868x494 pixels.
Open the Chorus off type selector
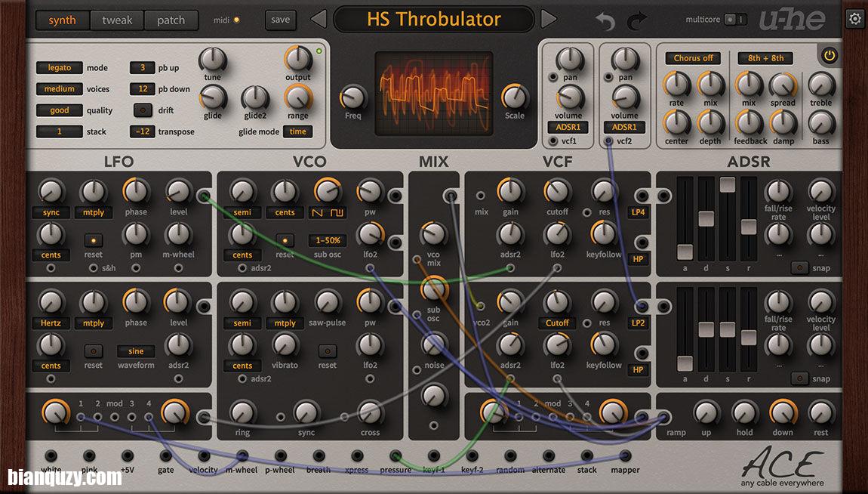click(x=693, y=58)
